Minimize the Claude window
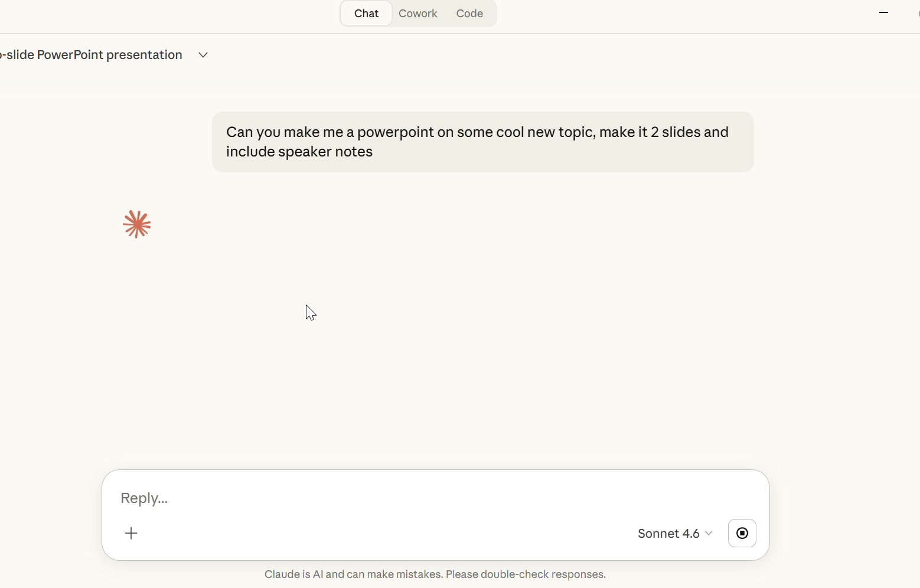This screenshot has height=588, width=920. point(883,12)
